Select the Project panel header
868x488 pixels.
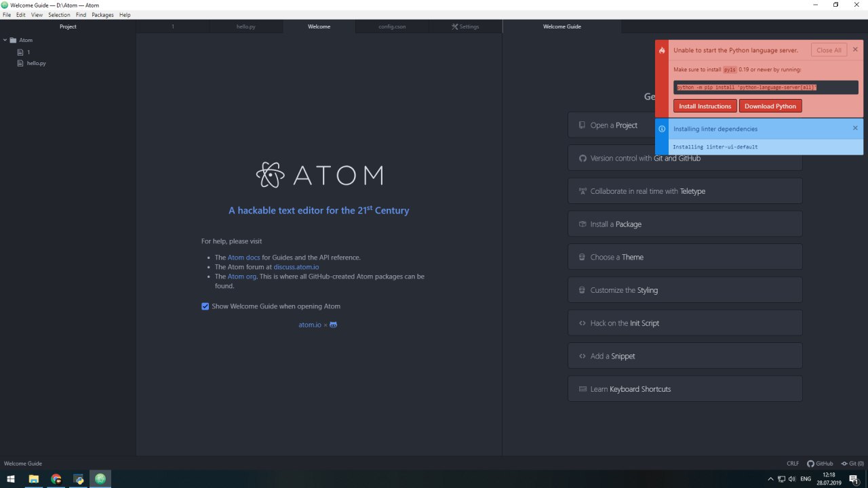coord(68,26)
